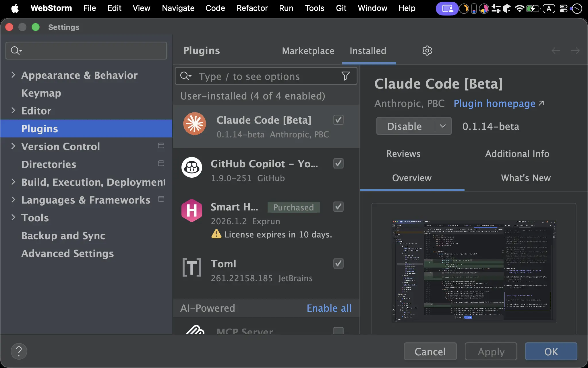Click the Claude Code starburst plugin icon
Screen dimensions: 588x368
(x=195, y=124)
